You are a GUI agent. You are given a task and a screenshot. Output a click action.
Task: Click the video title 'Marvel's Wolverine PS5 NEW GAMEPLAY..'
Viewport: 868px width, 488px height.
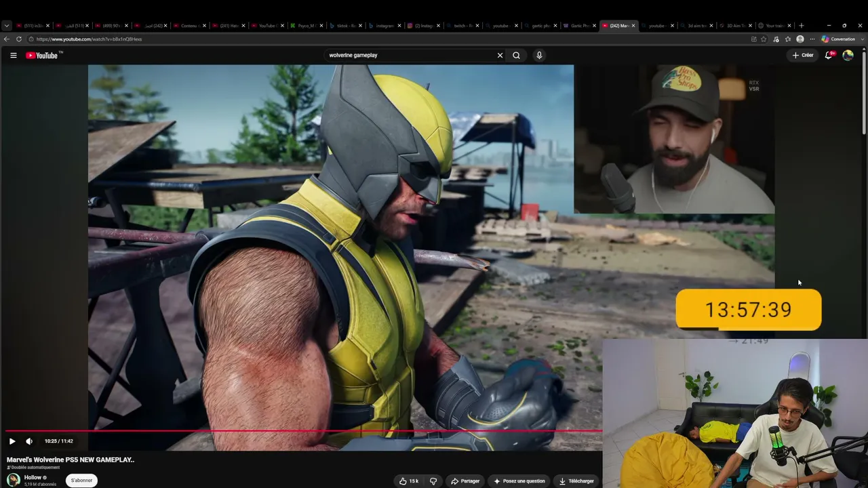pos(71,460)
